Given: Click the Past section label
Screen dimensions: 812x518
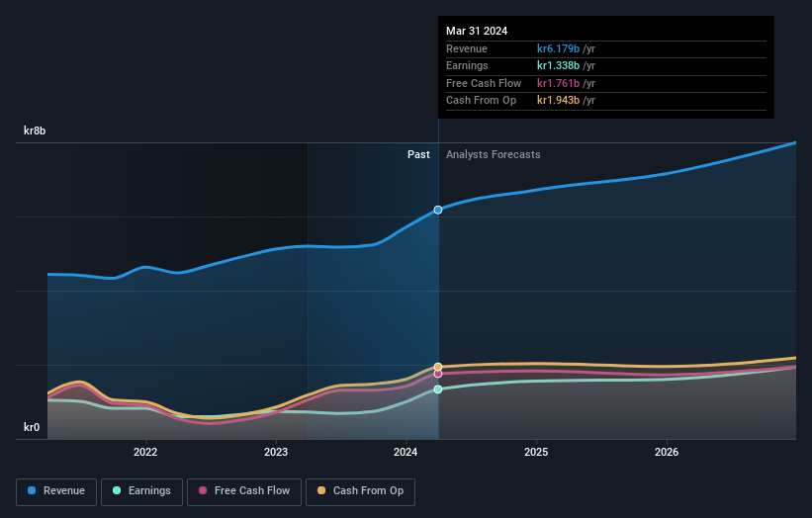Looking at the screenshot, I should pyautogui.click(x=418, y=154).
